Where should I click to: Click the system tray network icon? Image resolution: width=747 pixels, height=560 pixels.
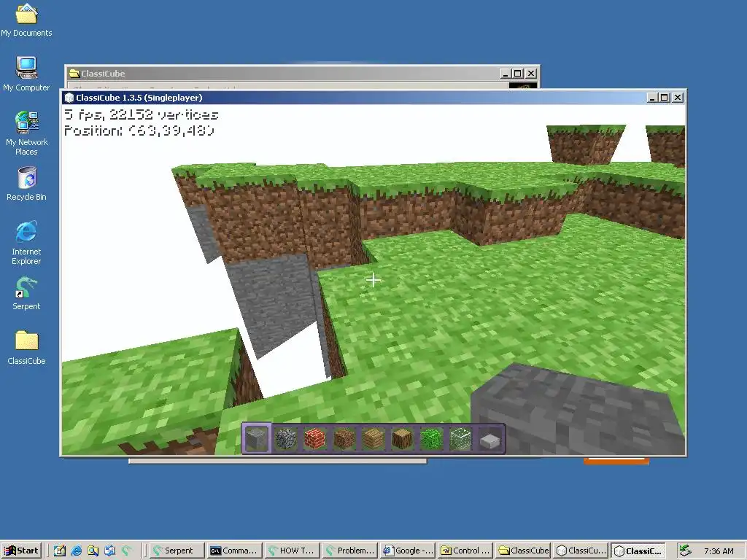[x=685, y=551]
